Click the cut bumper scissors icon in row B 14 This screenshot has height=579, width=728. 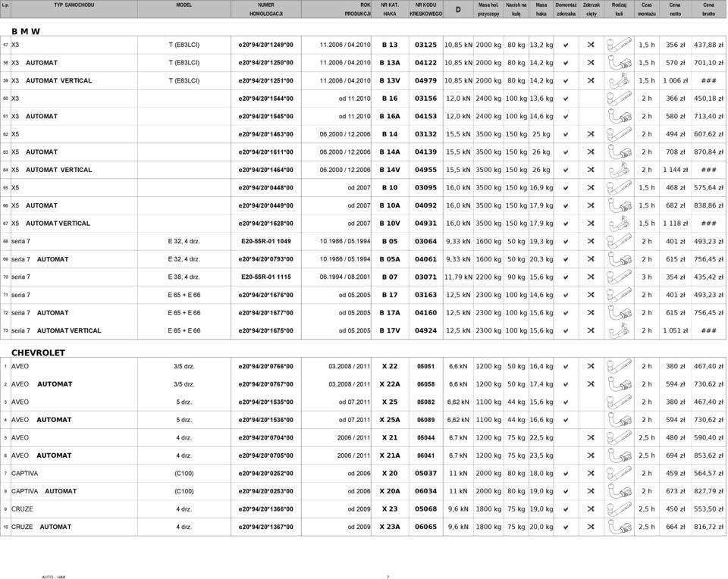[591, 134]
